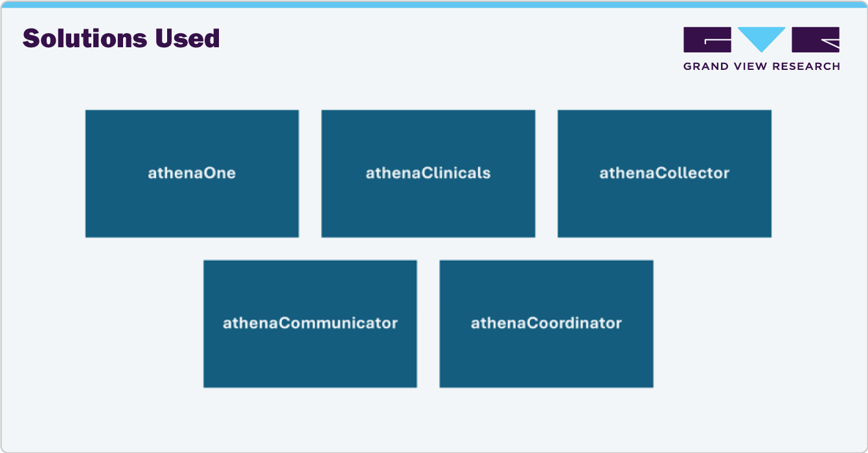Click the Grand View Research logo text
The height and width of the screenshot is (453, 868).
pyautogui.click(x=762, y=66)
